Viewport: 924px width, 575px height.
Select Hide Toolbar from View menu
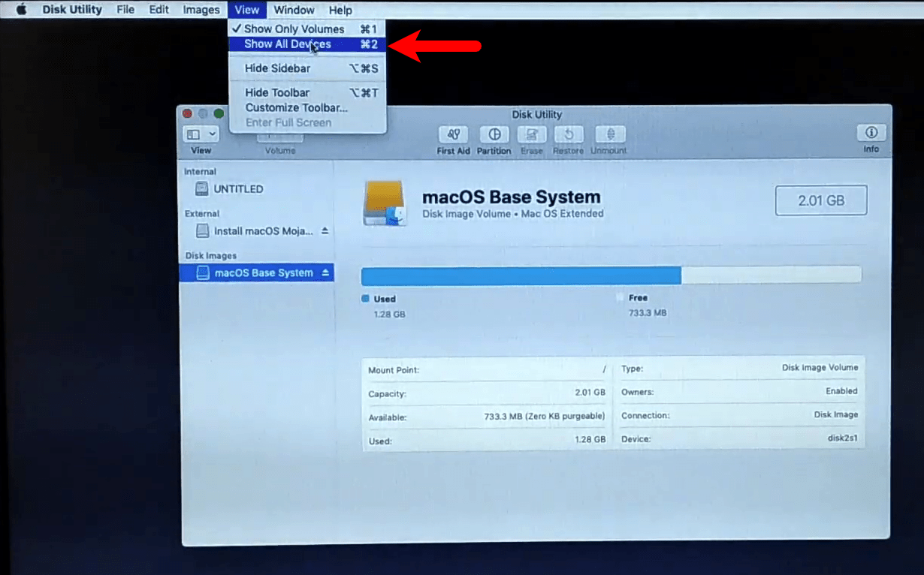pyautogui.click(x=307, y=92)
